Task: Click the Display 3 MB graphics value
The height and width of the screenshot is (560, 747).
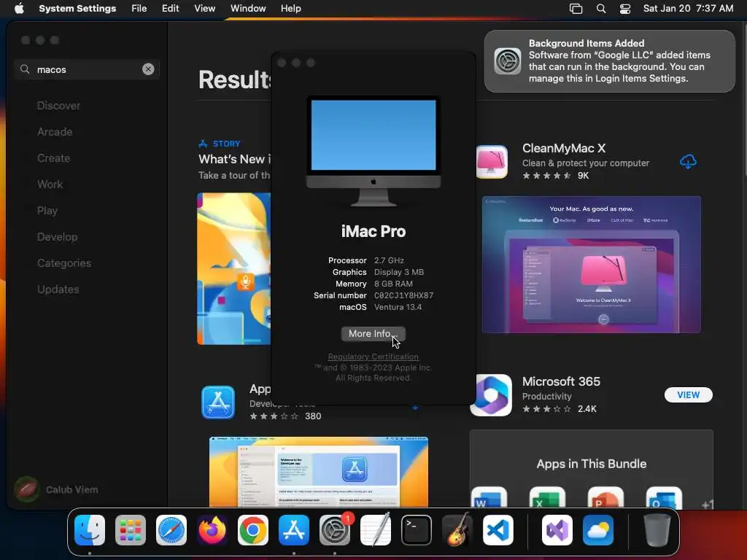Action: (x=399, y=272)
